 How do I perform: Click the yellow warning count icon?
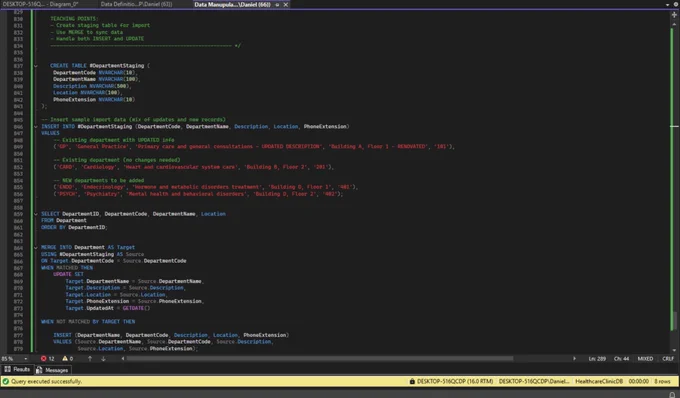65,359
